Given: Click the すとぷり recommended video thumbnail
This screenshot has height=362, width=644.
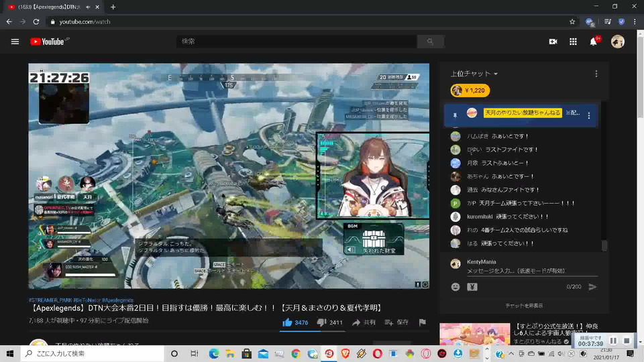Looking at the screenshot, I should click(475, 334).
